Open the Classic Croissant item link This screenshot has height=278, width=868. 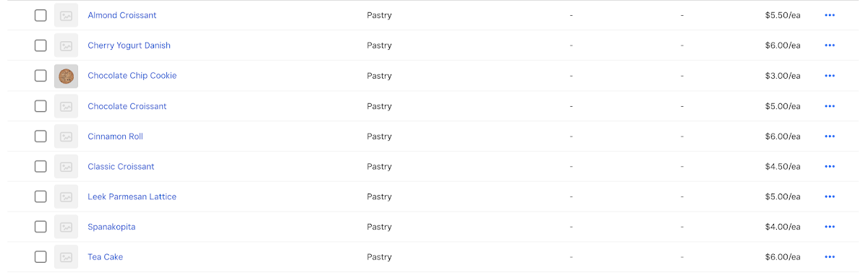point(121,167)
